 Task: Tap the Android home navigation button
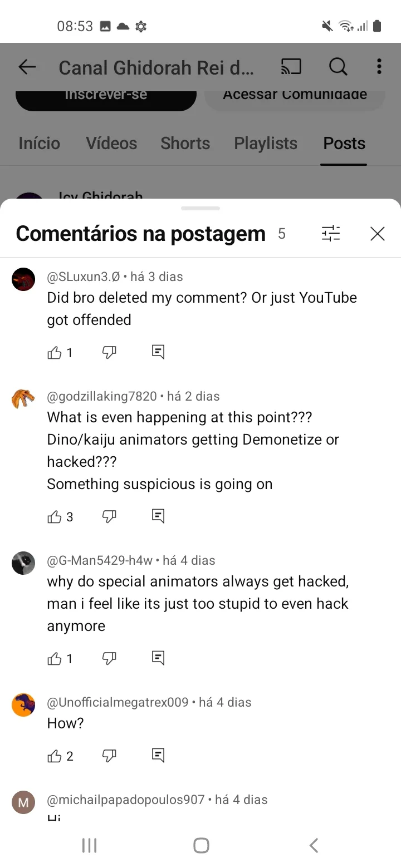pos(200,846)
